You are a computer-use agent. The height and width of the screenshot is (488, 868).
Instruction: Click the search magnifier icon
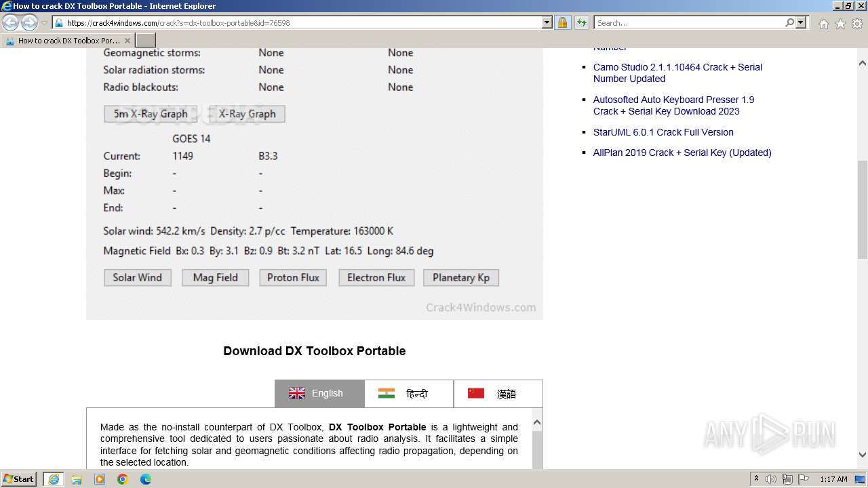coord(789,22)
